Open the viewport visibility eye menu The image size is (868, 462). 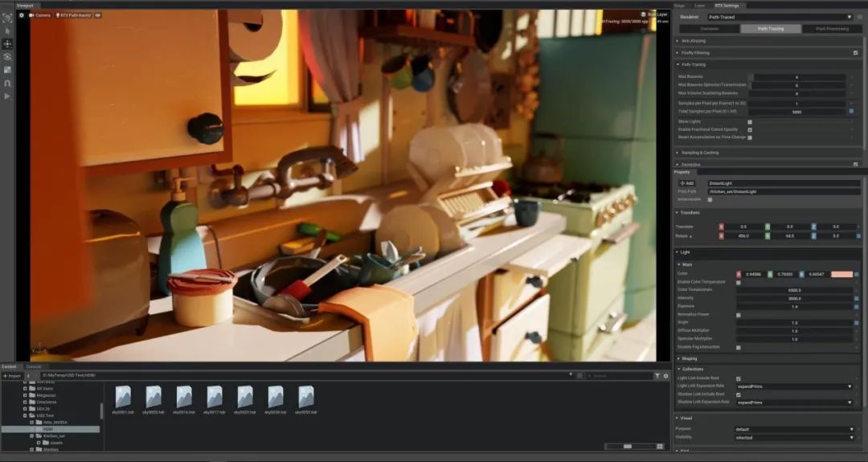click(97, 15)
